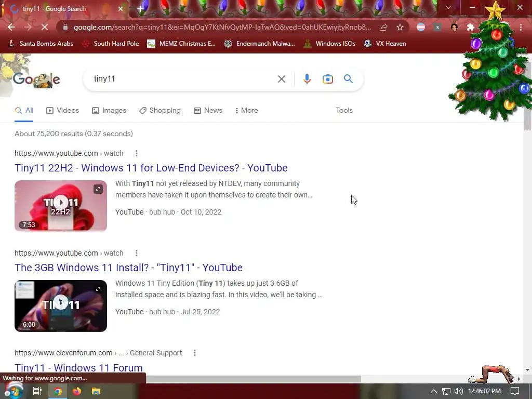This screenshot has height=399, width=532.
Task: Stop loading the page
Action: (45, 27)
